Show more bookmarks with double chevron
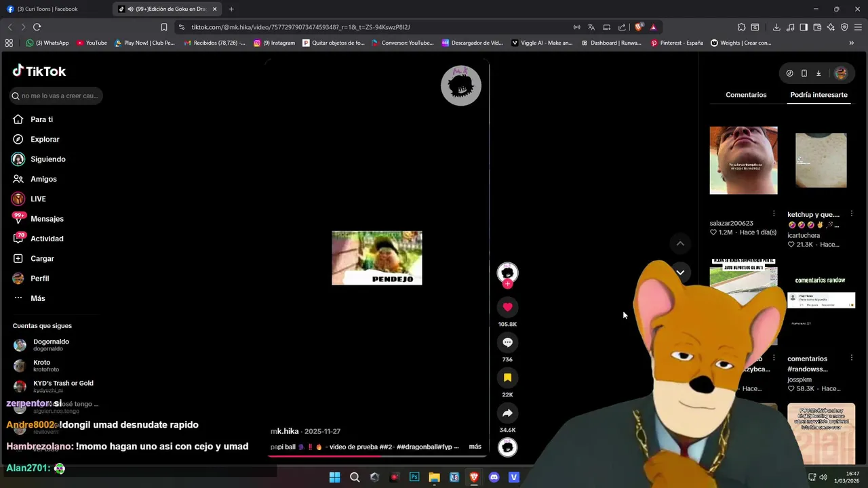Screen dimensions: 868x488 [x=851, y=43]
